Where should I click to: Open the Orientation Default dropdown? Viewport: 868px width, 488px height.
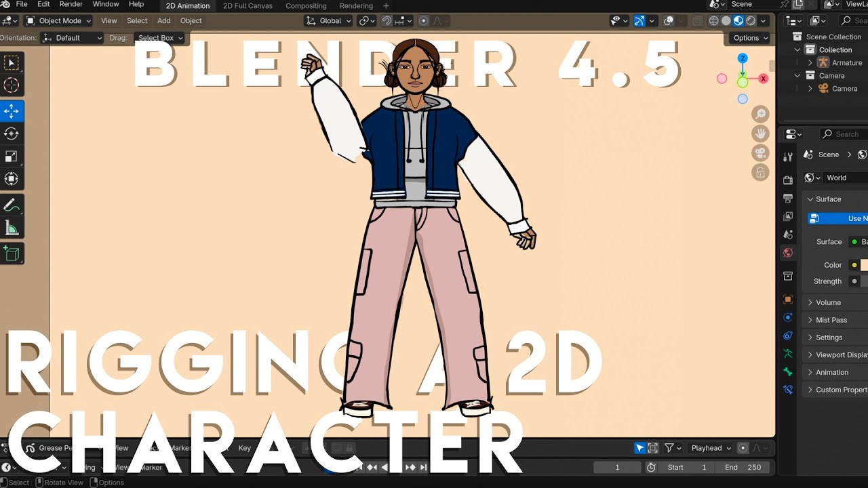coord(72,38)
